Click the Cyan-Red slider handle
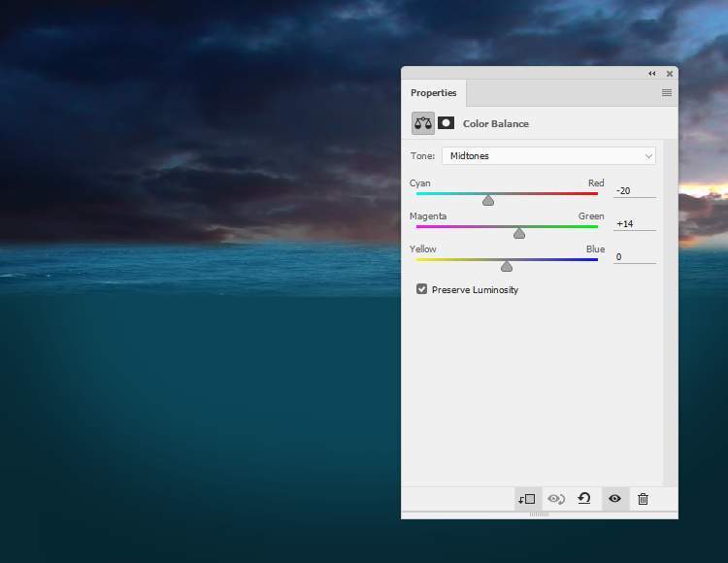The width and height of the screenshot is (728, 563). [x=488, y=200]
